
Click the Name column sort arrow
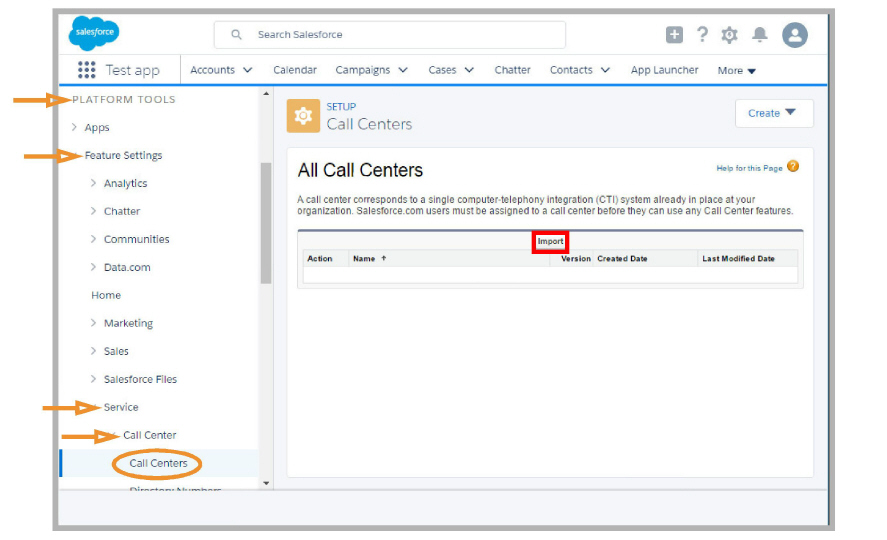point(384,258)
